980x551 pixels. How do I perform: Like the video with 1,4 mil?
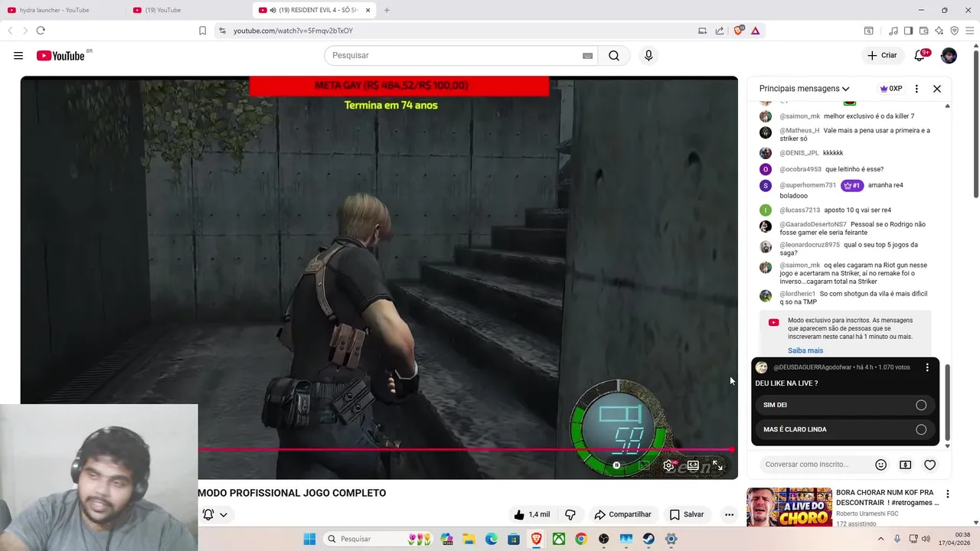[532, 514]
